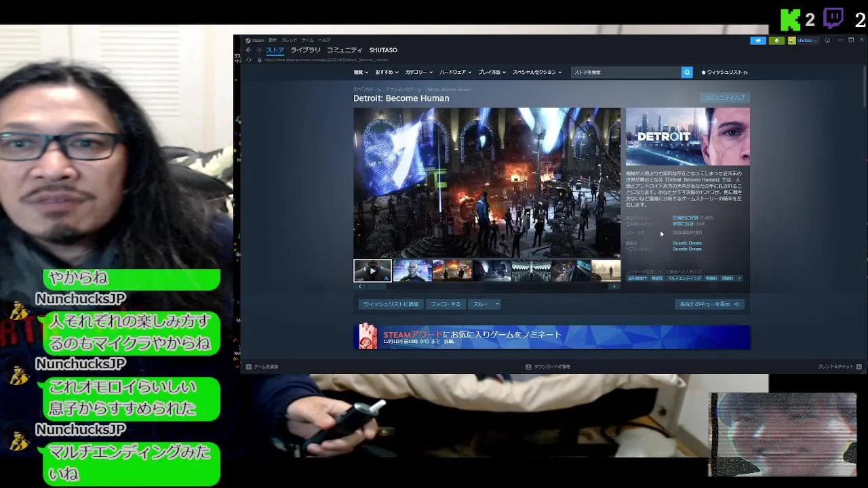
Task: Open the ダウンロードの管理 download icon
Action: pos(528,367)
